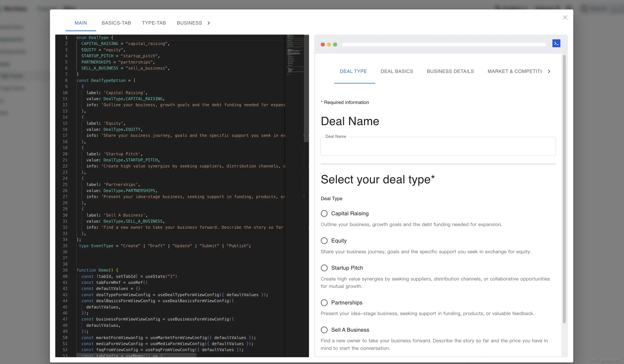624x364 pixels.
Task: Click the red window dot in preview header
Action: pos(323,44)
